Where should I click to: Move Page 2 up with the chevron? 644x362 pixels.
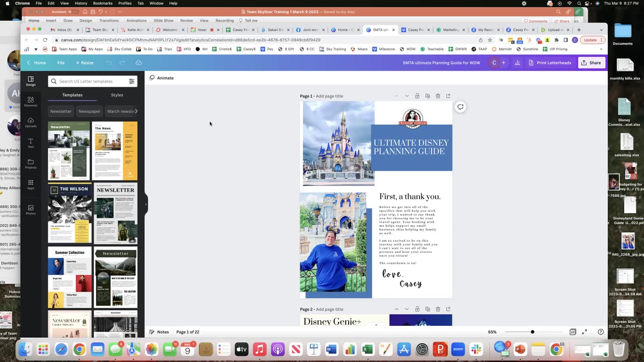click(396, 309)
